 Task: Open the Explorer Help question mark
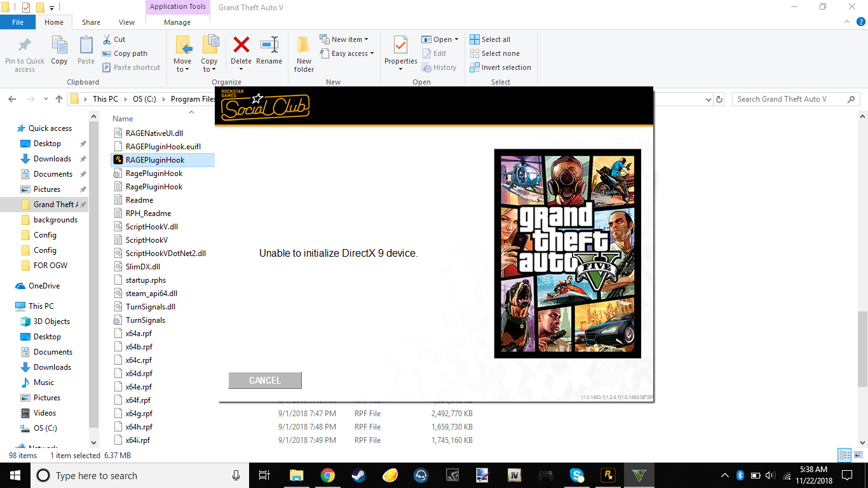coord(861,22)
